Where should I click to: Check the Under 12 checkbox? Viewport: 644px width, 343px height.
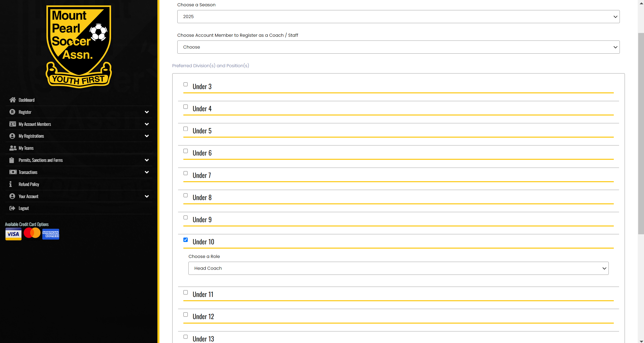point(186,315)
